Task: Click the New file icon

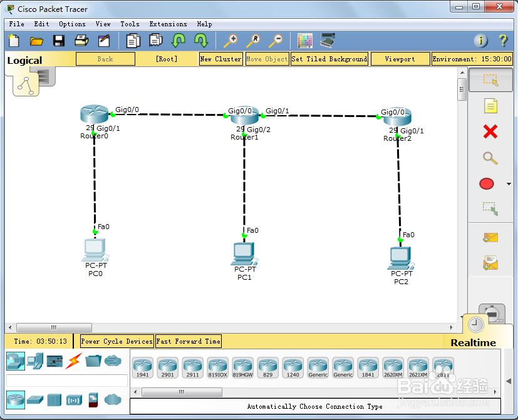Action: (x=14, y=41)
